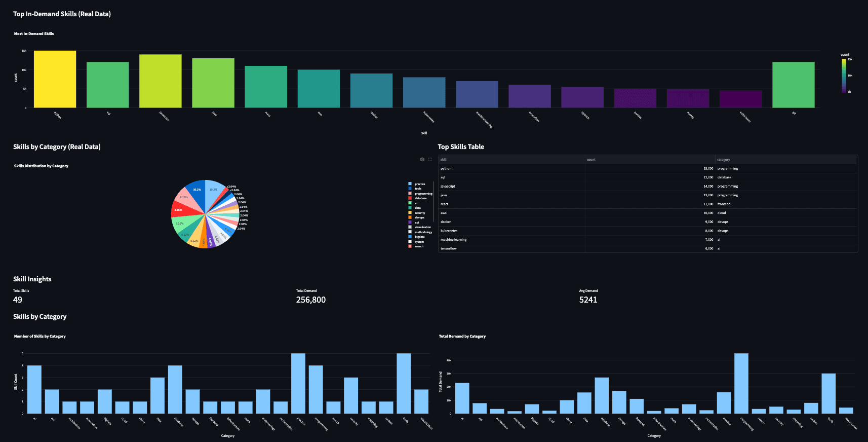Toggle 'practice' legend entry in pie chart
The width and height of the screenshot is (868, 442).
pos(420,184)
